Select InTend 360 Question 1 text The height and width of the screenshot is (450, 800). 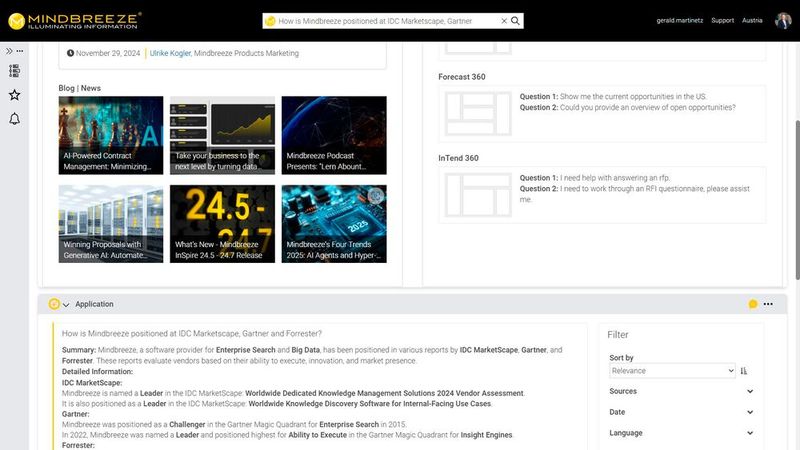(594, 178)
